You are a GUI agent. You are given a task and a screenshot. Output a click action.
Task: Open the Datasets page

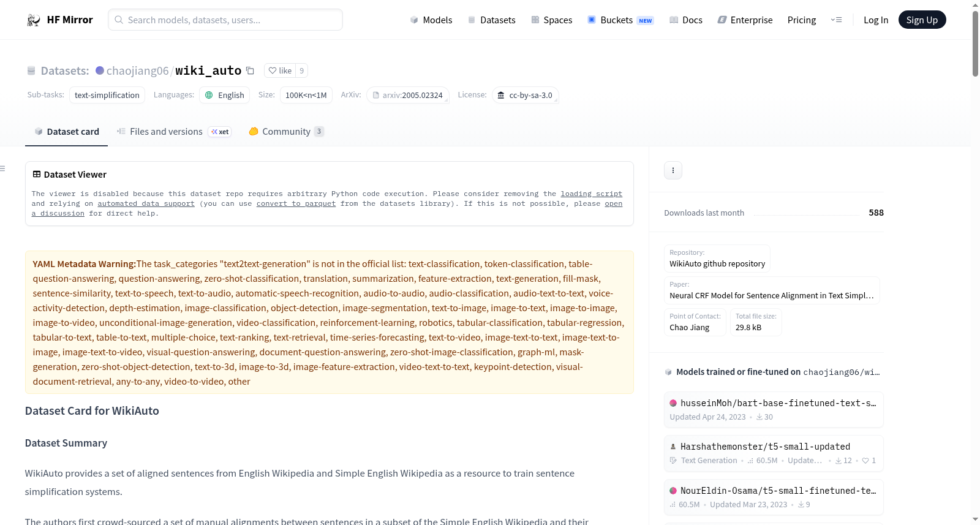click(x=491, y=20)
